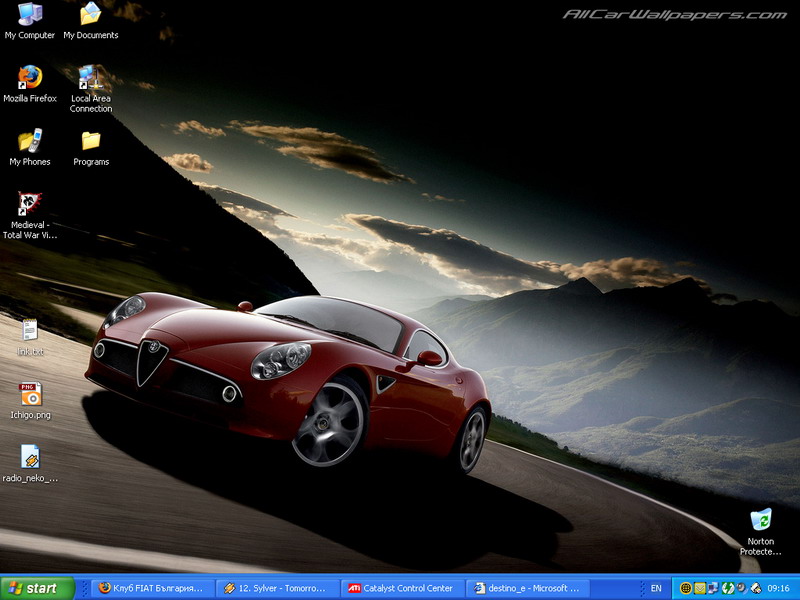800x600 pixels.
Task: Open the Norton Protected Recycle Bin
Action: [x=761, y=520]
